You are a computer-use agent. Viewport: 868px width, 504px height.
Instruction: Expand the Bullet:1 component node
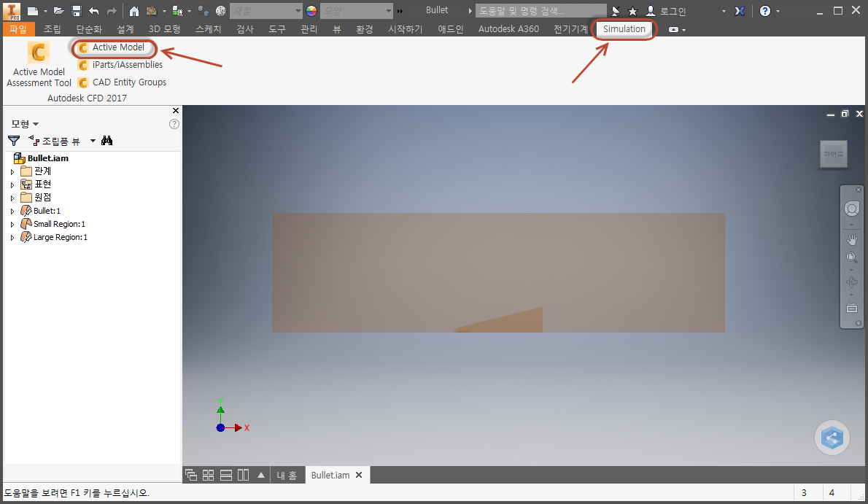point(12,211)
